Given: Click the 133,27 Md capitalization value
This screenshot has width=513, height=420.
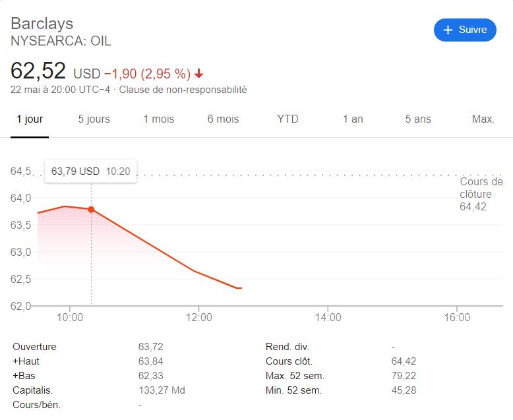Looking at the screenshot, I should pyautogui.click(x=162, y=390).
